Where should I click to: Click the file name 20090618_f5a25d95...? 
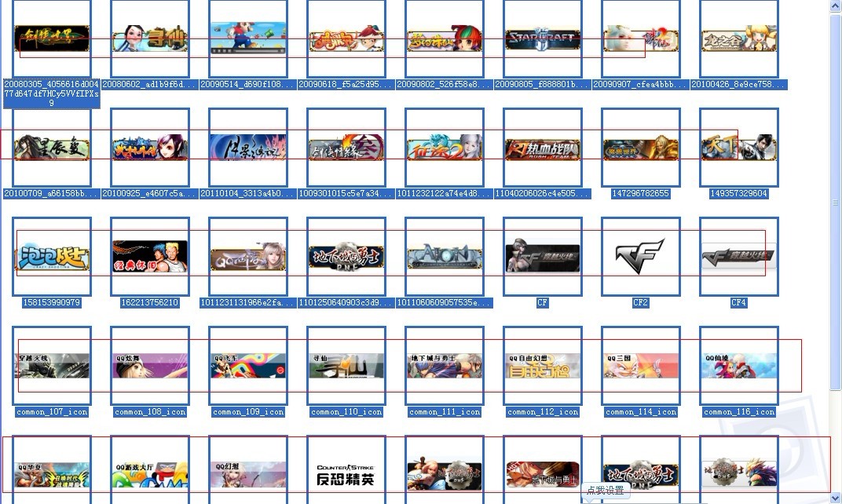(x=346, y=84)
